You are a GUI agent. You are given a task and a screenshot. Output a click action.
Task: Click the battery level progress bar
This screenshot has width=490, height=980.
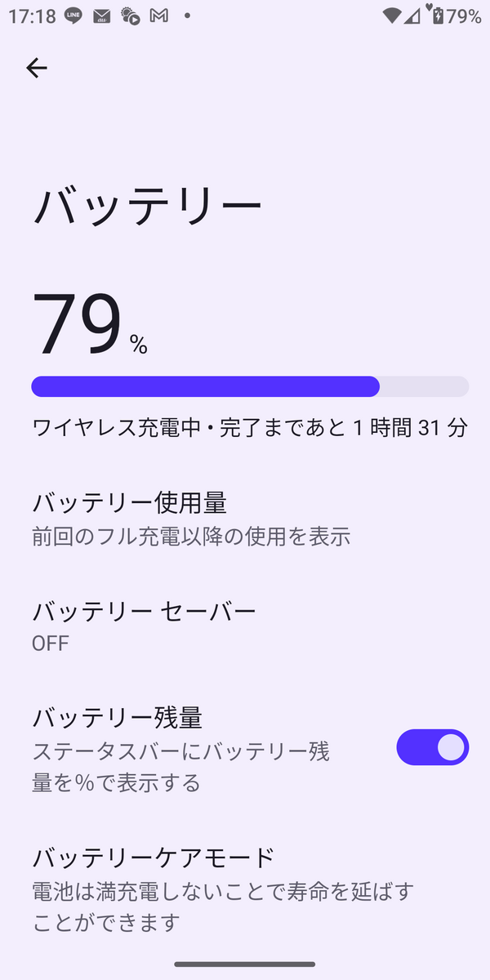[250, 387]
